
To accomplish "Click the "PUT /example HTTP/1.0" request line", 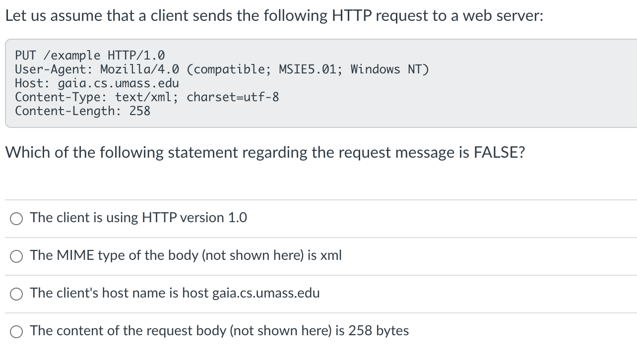I will coord(90,55).
